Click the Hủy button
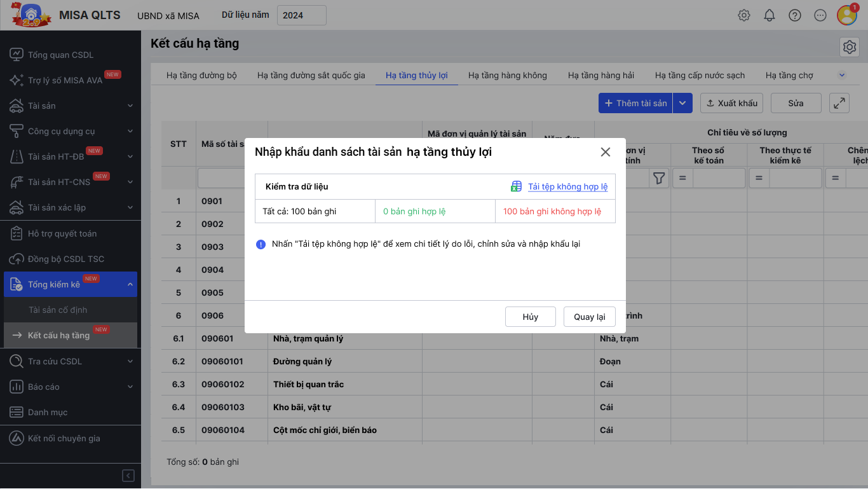The image size is (868, 489). click(x=531, y=317)
